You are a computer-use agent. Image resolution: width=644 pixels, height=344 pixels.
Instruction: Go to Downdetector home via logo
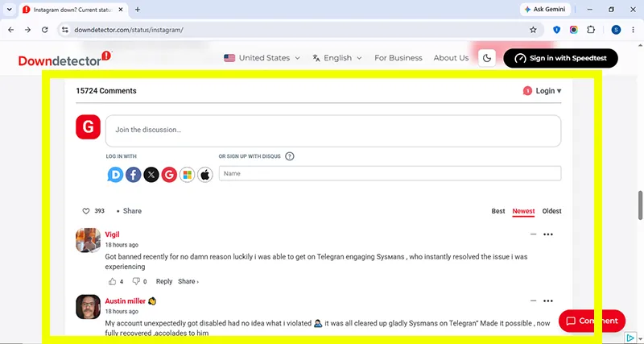[x=65, y=59]
